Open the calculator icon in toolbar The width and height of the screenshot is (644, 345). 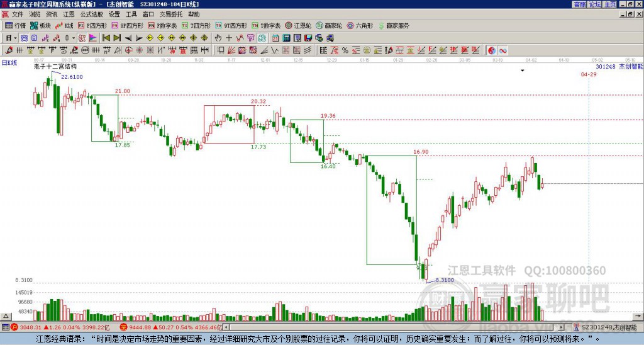click(x=287, y=38)
